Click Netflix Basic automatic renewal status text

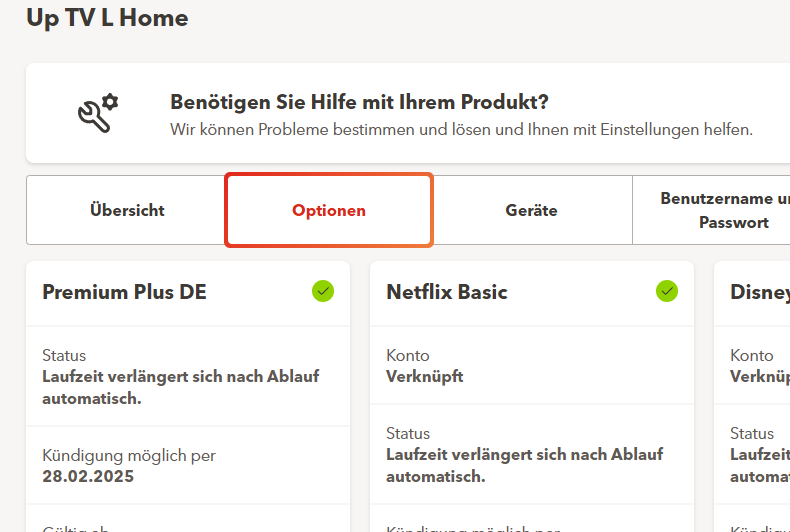coord(524,465)
